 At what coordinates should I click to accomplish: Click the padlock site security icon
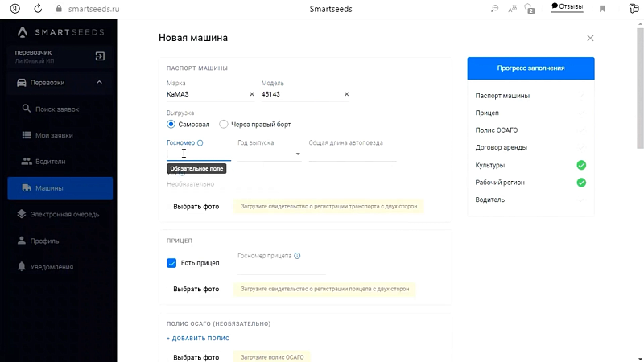tap(59, 9)
